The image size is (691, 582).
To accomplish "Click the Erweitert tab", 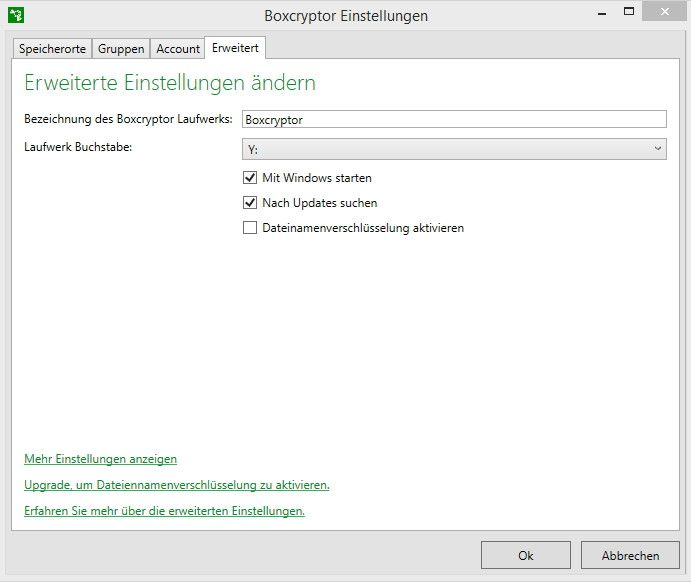I will coord(235,48).
